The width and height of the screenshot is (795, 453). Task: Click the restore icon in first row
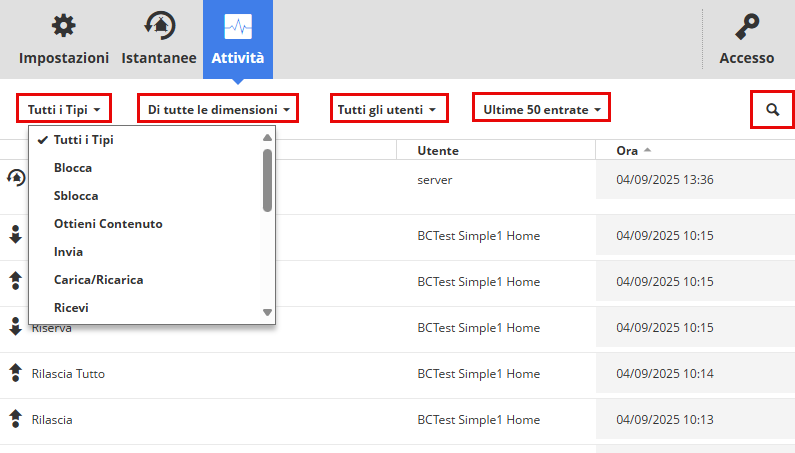(x=15, y=177)
